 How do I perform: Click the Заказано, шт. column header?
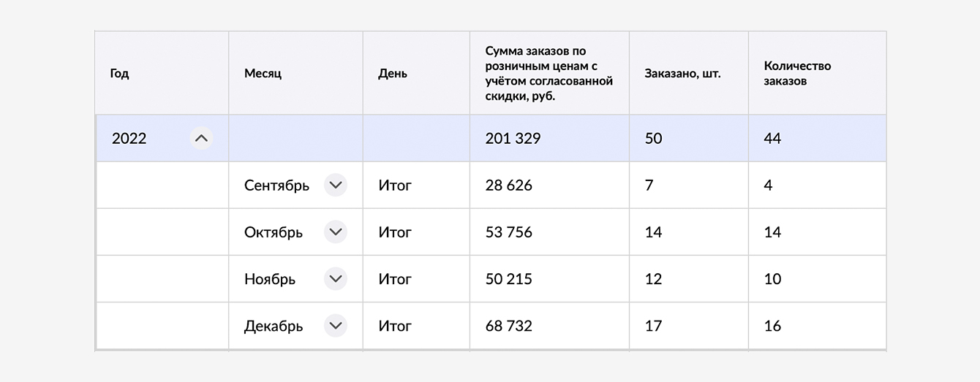(682, 74)
